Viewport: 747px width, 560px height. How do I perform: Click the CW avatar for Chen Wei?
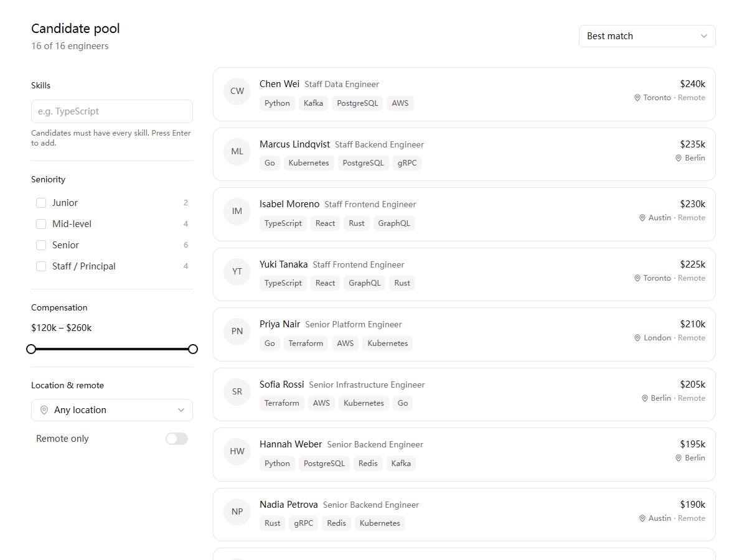click(237, 91)
